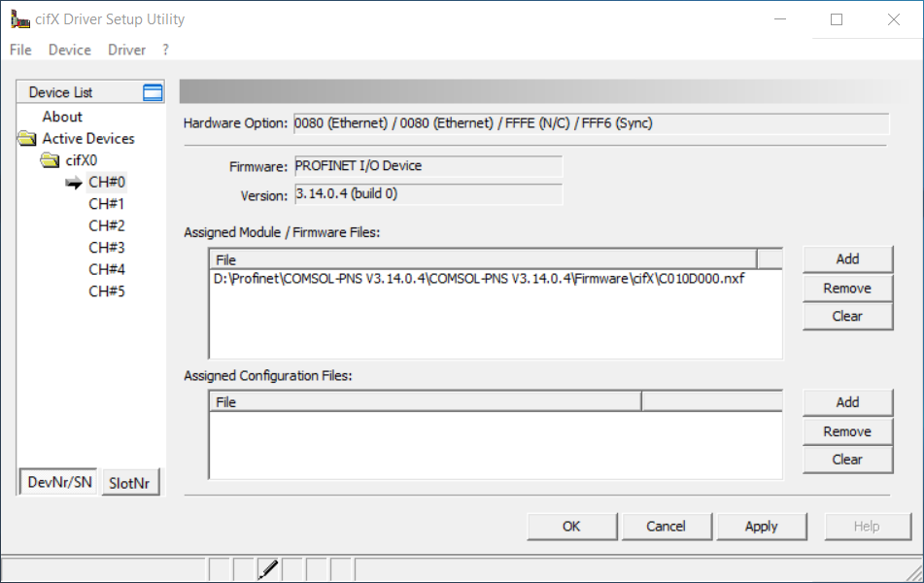The height and width of the screenshot is (583, 924).
Task: Click the cifX app icon in title bar
Action: pos(17,19)
